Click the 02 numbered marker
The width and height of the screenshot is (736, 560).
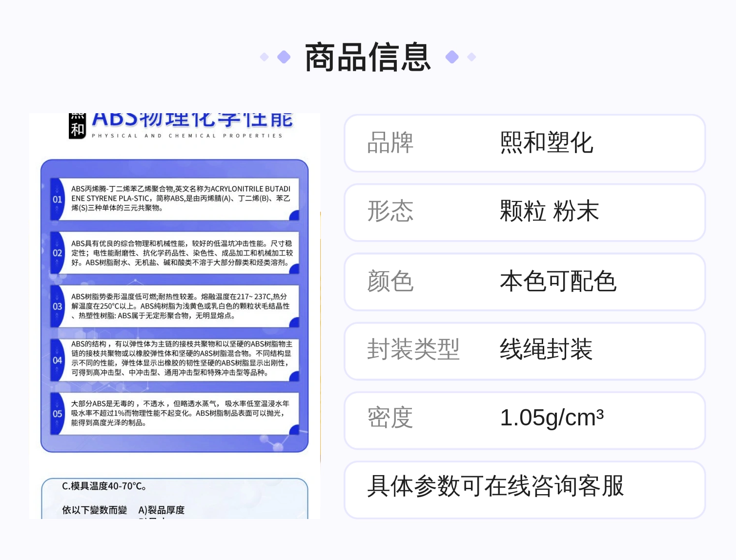(x=57, y=253)
